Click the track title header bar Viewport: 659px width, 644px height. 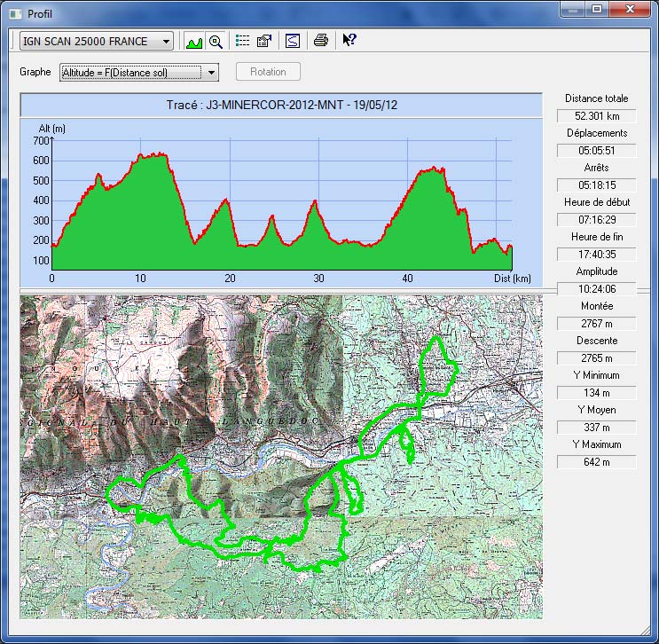pos(280,105)
